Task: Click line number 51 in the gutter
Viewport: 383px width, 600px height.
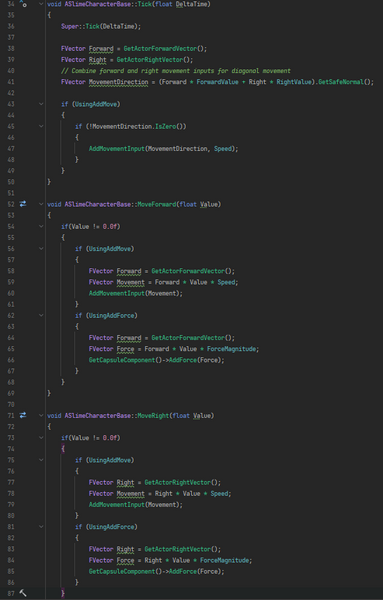Action: 11,193
